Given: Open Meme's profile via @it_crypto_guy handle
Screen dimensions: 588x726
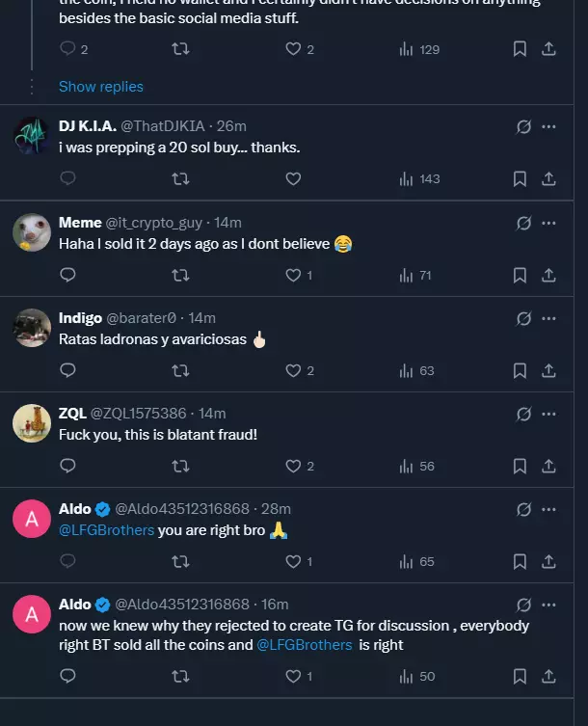Looking at the screenshot, I should point(154,223).
